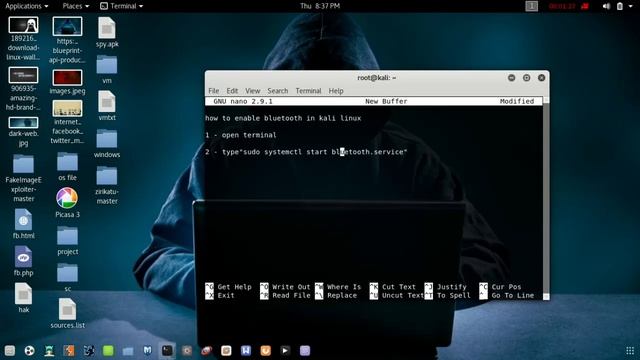Open the Places menu

pyautogui.click(x=76, y=6)
